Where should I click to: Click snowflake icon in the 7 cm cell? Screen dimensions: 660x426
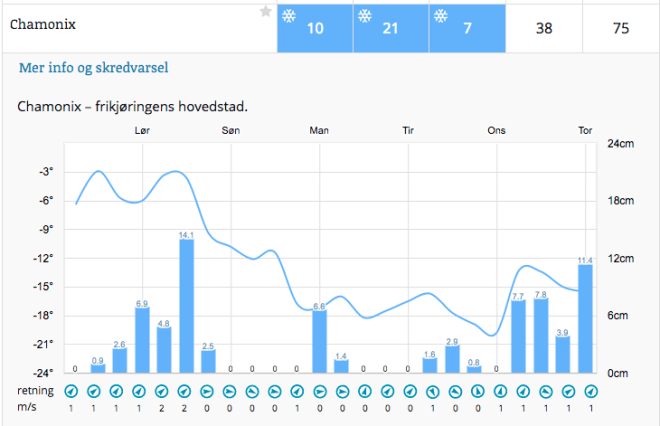tap(441, 16)
